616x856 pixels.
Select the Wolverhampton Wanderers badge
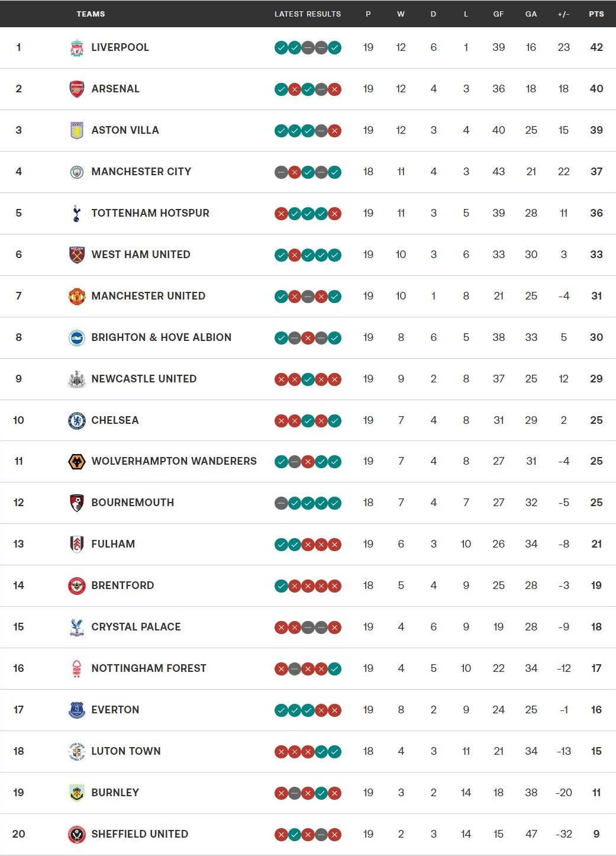(x=78, y=461)
